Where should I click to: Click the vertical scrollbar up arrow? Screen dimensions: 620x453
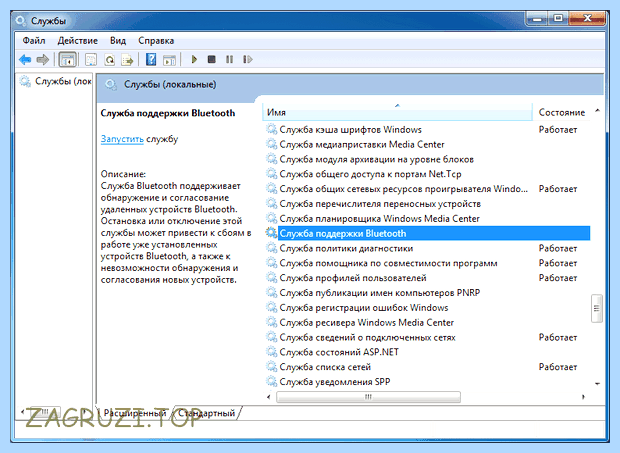point(597,111)
